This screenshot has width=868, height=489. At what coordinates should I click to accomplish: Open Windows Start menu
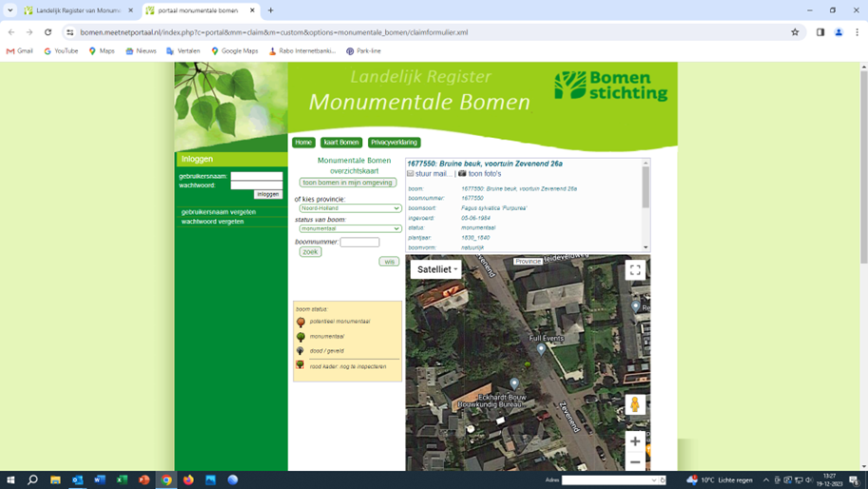click(10, 480)
